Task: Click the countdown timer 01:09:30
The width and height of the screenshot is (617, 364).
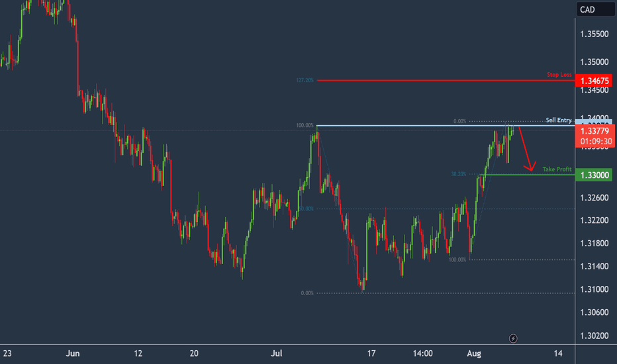Action: (x=596, y=141)
